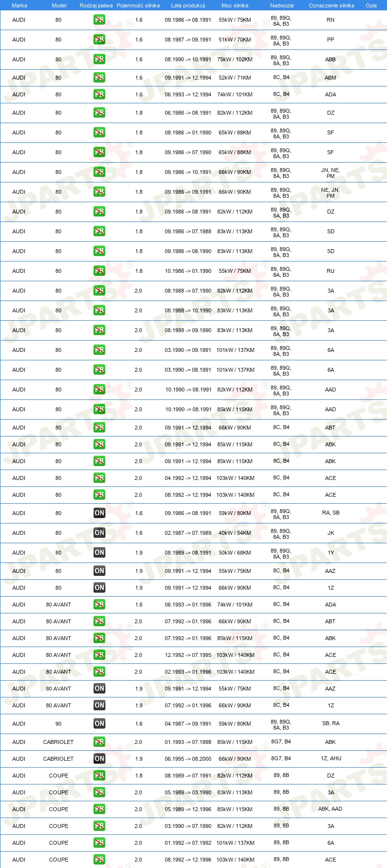Click the Moc silnika column header
This screenshot has width=387, height=868.
click(x=235, y=5)
